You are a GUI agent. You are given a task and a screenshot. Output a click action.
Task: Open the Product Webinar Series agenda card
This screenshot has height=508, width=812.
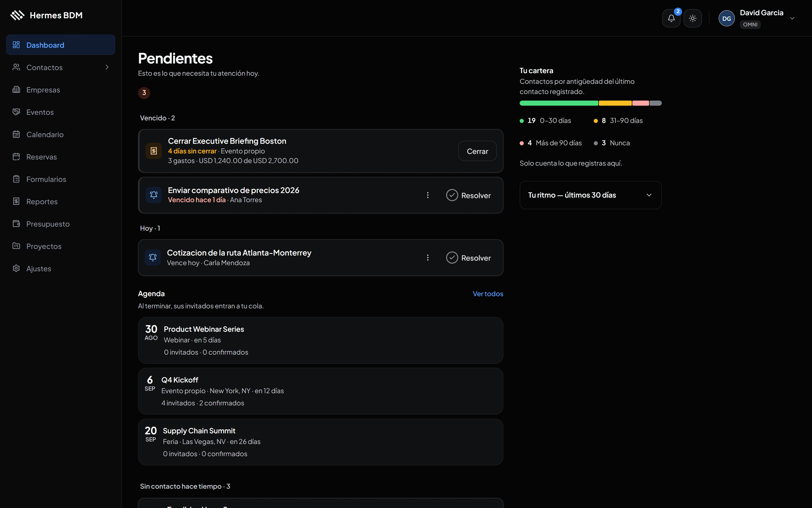tap(320, 340)
